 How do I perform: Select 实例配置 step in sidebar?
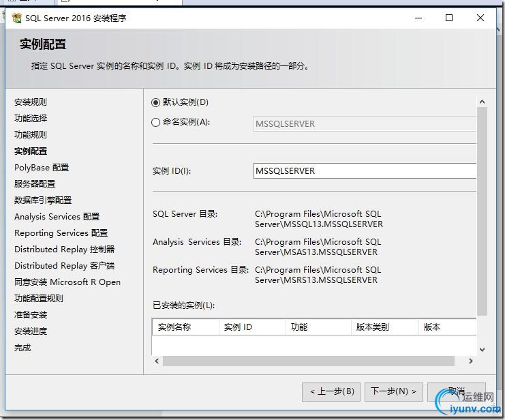coord(31,151)
